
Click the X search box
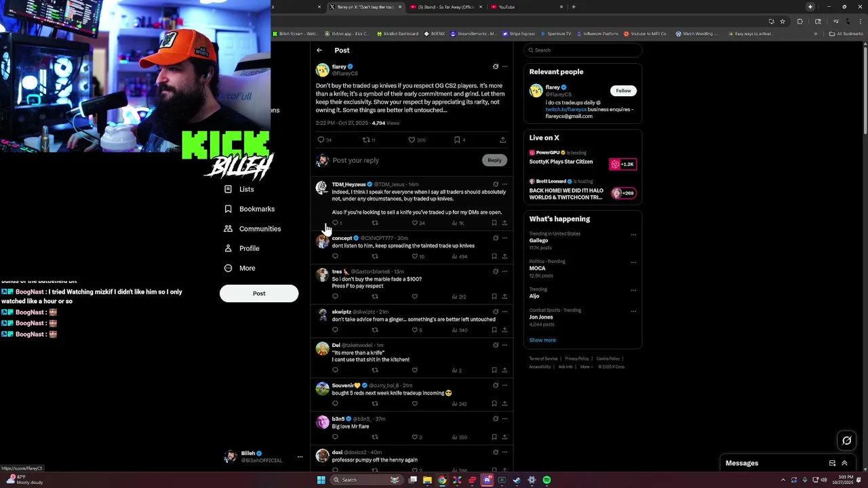point(583,50)
